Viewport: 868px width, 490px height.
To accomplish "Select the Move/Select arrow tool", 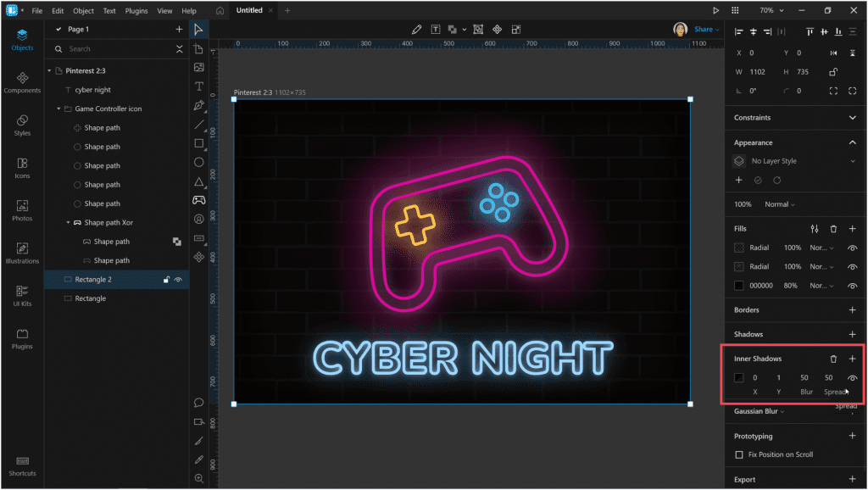I will pos(198,30).
